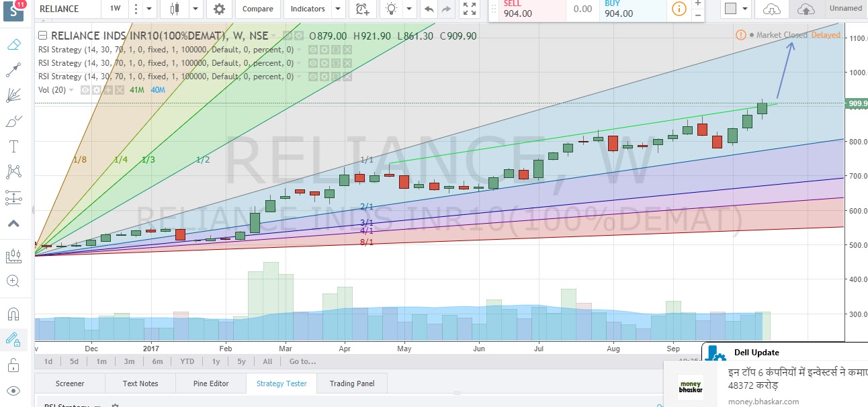Switch to the Pine Editor tab
The width and height of the screenshot is (868, 407).
coord(212,383)
